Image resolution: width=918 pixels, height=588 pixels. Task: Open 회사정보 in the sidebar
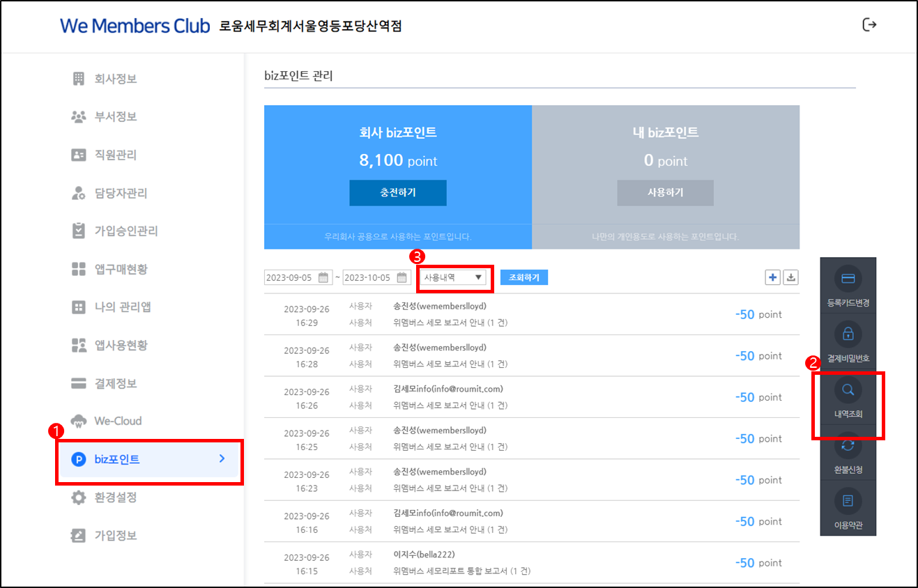[116, 79]
